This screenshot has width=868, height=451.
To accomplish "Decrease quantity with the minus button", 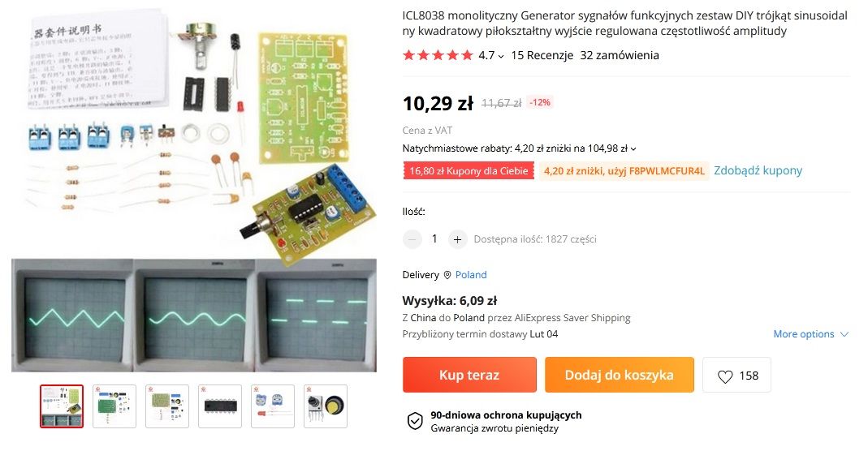I will 412,239.
